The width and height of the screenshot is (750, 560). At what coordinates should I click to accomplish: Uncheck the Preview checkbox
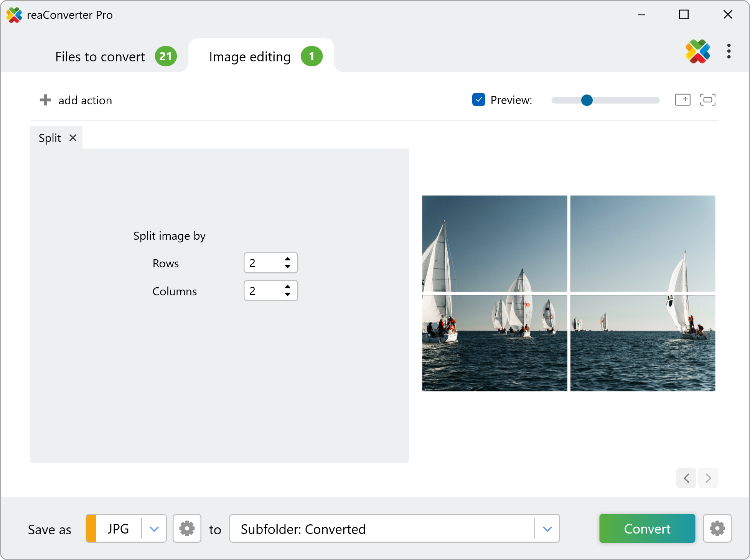click(478, 100)
